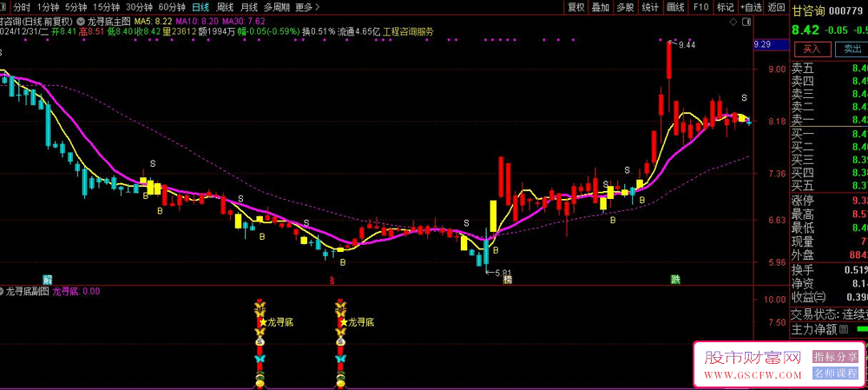The width and height of the screenshot is (868, 390).
Task: Click the first ★龙寻底 signal label
Action: coord(278,322)
